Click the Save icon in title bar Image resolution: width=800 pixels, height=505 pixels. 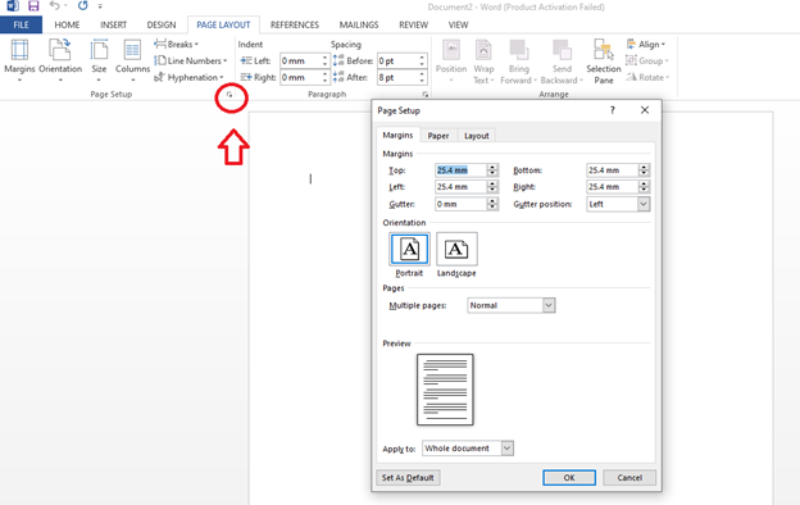point(33,6)
